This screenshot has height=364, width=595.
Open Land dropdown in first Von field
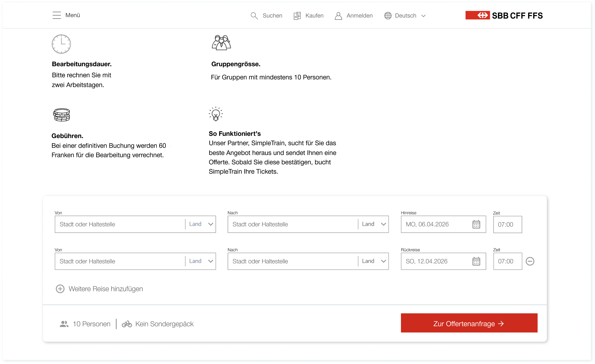[201, 224]
